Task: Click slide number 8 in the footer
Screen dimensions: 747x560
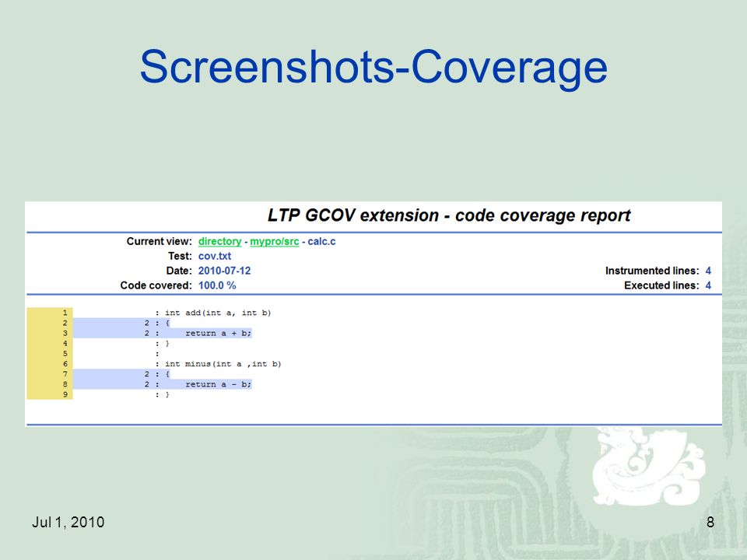Action: (710, 523)
